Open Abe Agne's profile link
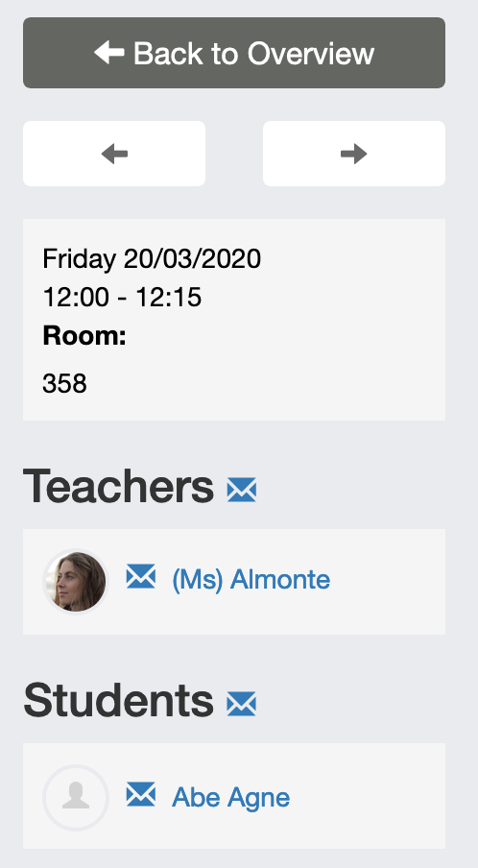The image size is (478, 868). [230, 797]
